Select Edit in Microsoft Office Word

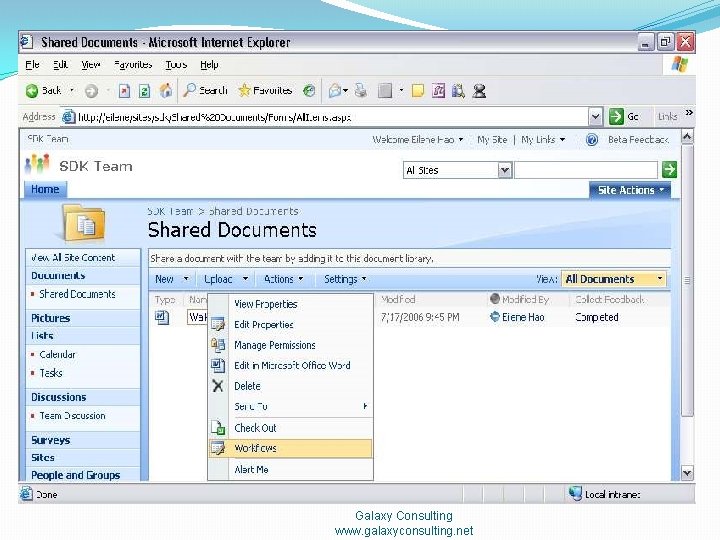click(x=290, y=366)
